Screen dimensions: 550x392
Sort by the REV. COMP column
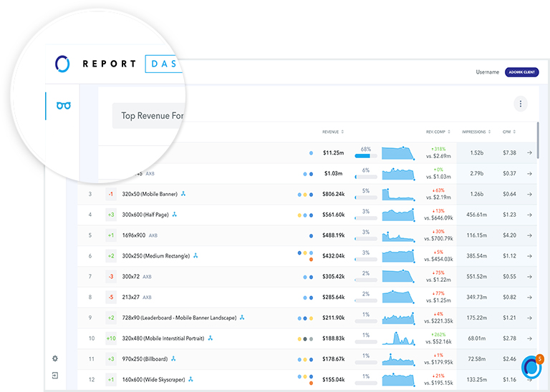point(438,132)
